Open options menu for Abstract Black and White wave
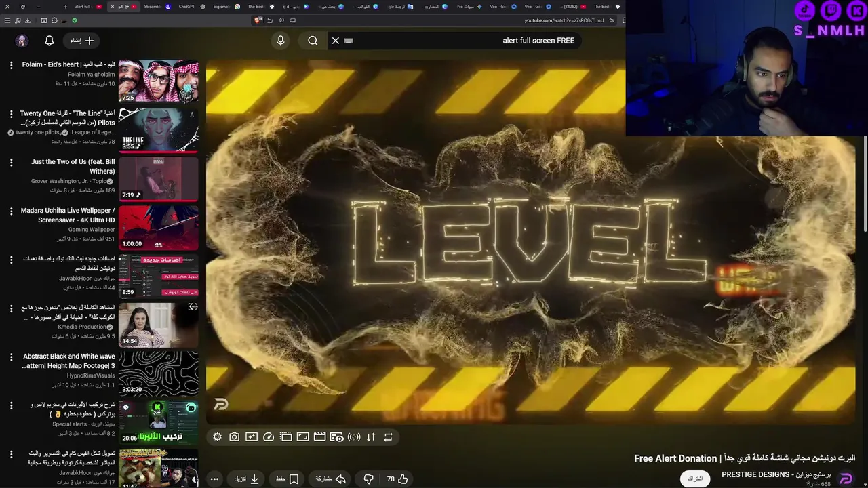 [x=11, y=357]
